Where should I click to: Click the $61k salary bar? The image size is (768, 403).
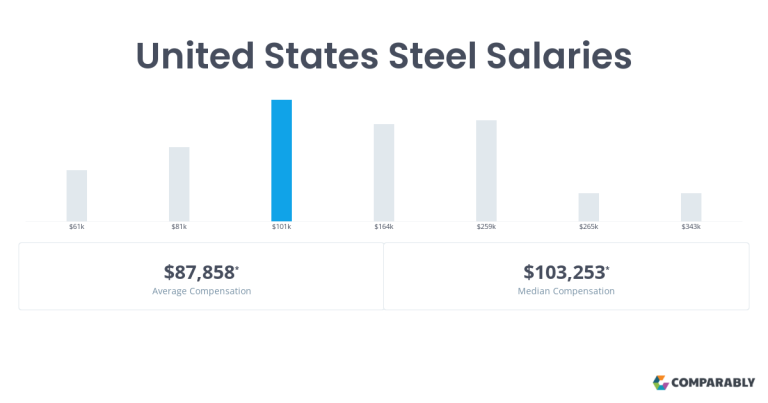[77, 196]
